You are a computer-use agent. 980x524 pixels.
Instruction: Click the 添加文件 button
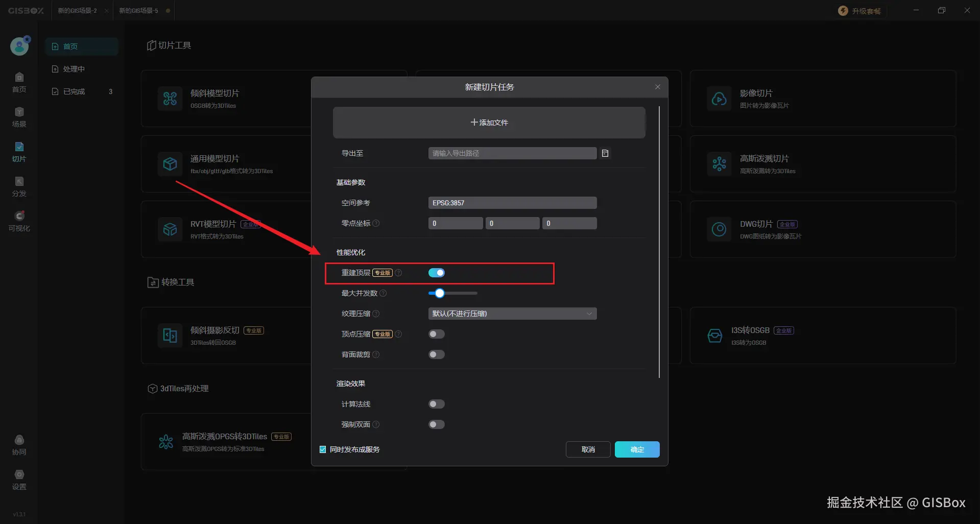pos(489,123)
